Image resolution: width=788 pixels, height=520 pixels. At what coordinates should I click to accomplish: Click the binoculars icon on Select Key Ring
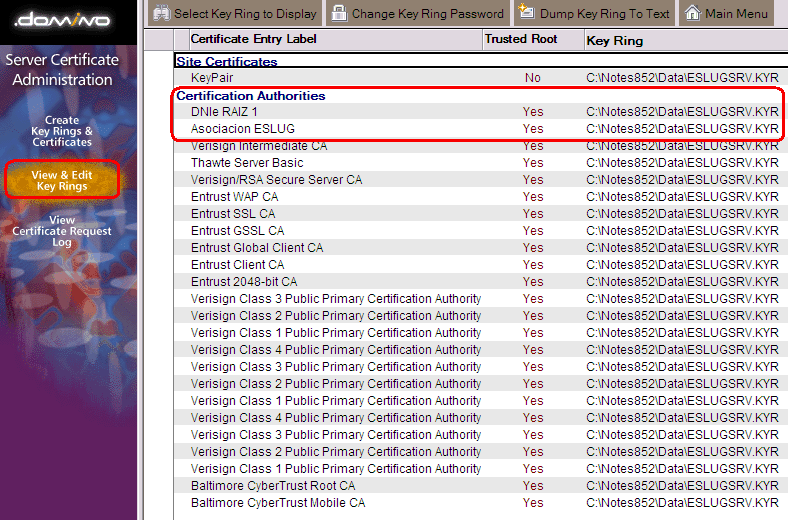pos(161,13)
